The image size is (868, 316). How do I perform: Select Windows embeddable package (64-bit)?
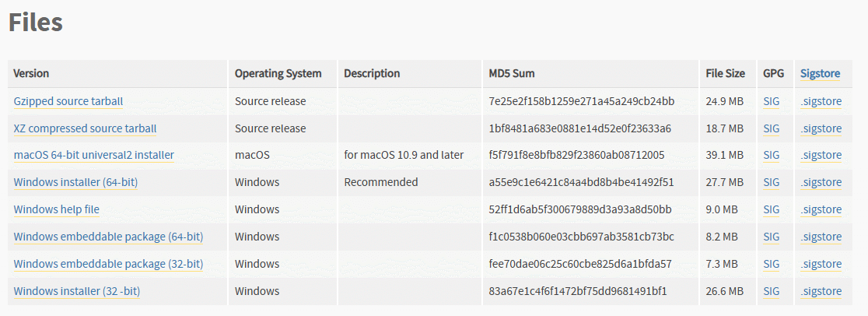(109, 237)
